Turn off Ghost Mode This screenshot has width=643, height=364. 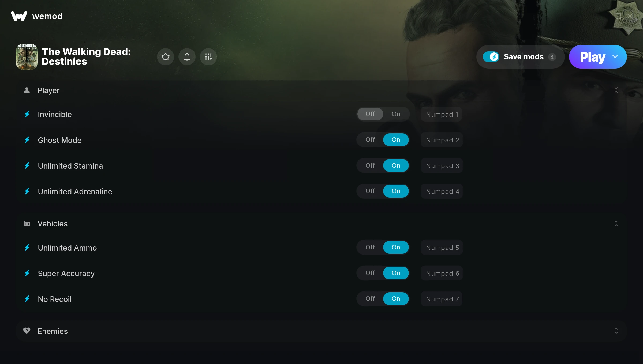370,140
